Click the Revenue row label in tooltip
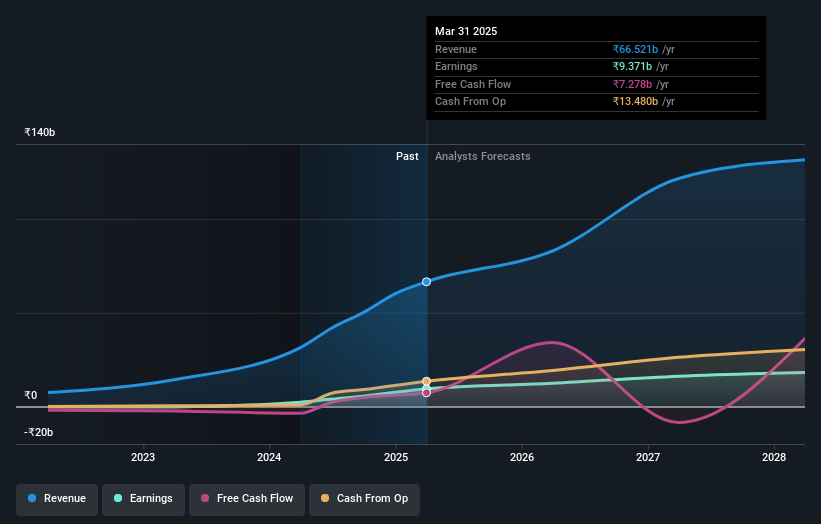 pos(456,49)
